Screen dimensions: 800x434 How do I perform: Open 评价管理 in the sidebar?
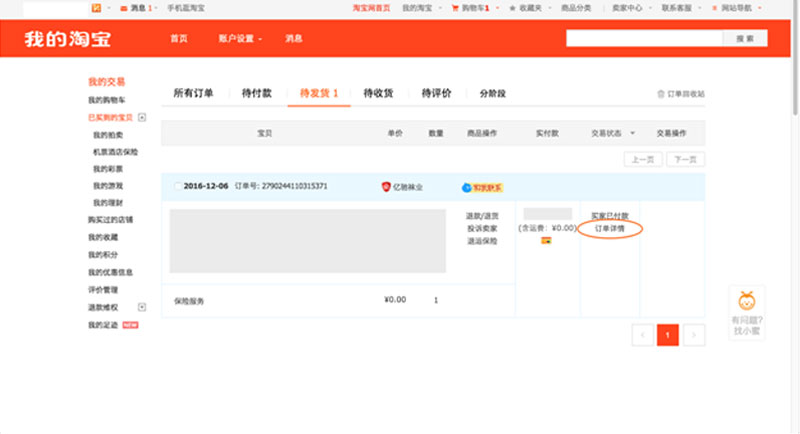tap(103, 290)
